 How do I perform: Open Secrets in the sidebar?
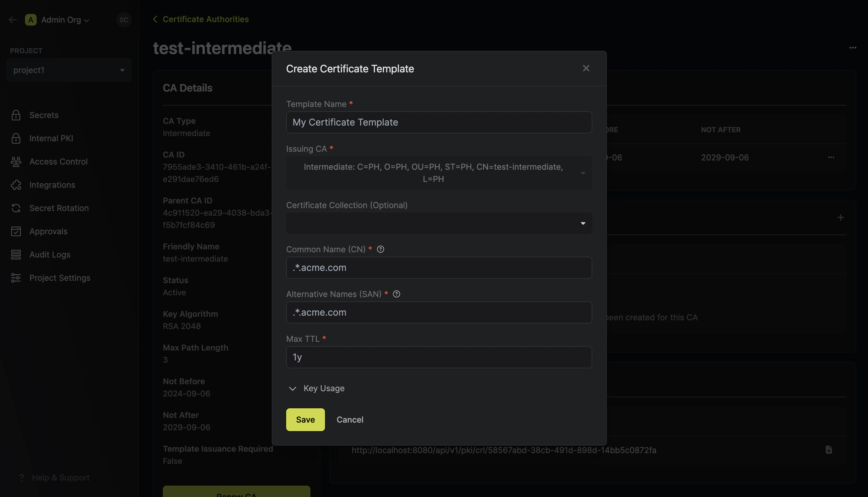click(44, 115)
